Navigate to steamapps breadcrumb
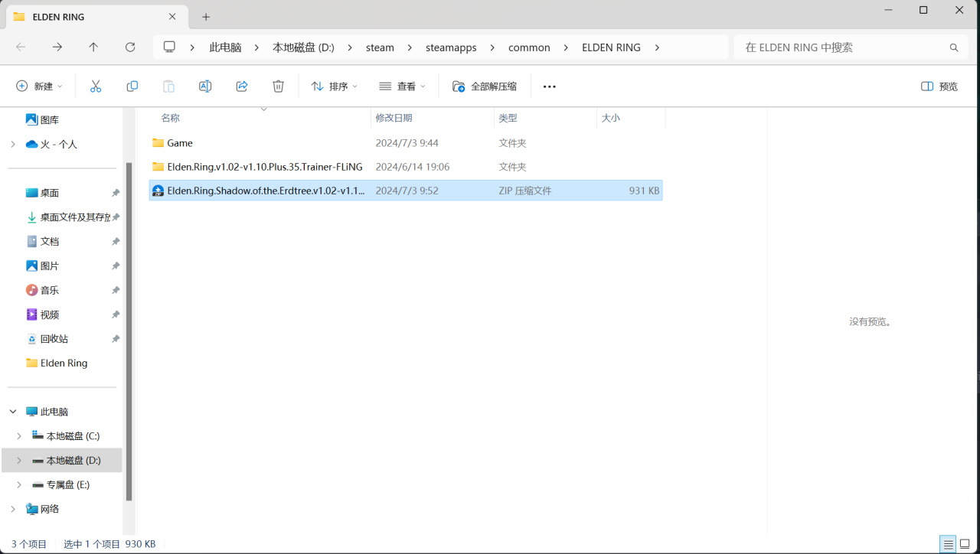Image resolution: width=980 pixels, height=554 pixels. (x=451, y=47)
